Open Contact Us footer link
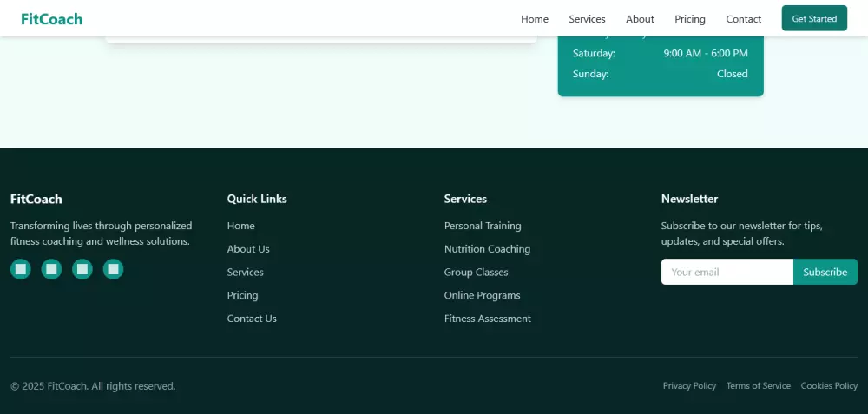Image resolution: width=868 pixels, height=414 pixels. pyautogui.click(x=252, y=319)
